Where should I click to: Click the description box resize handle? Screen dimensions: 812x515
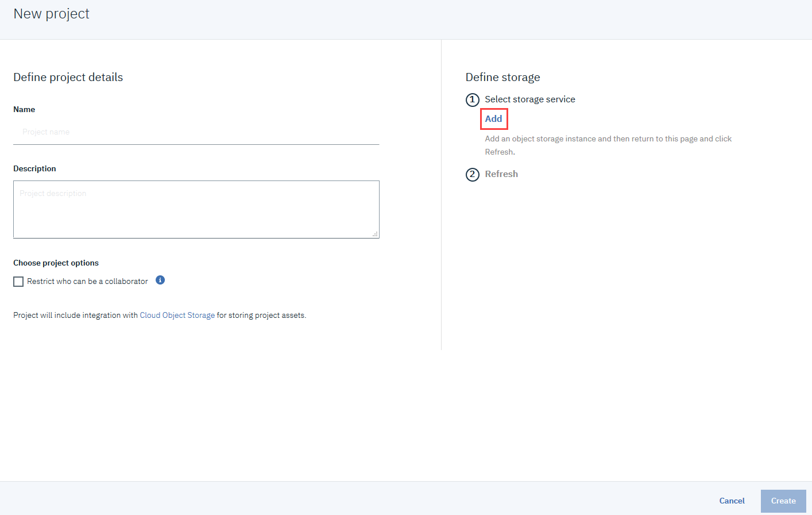pos(375,234)
